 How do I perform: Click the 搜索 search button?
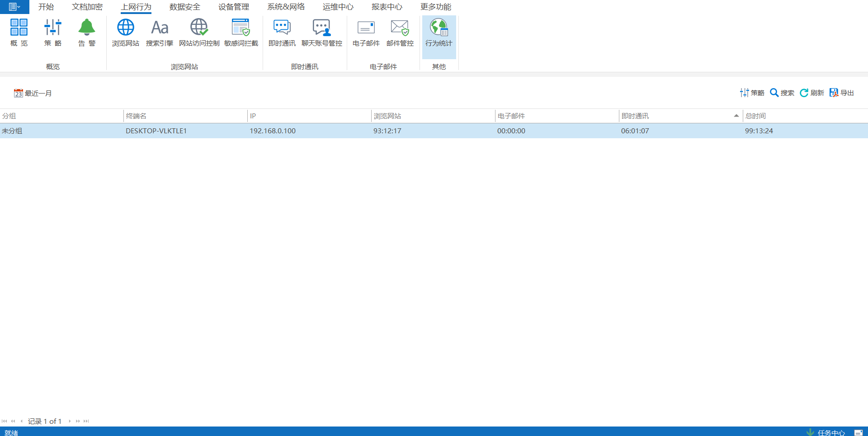[782, 93]
